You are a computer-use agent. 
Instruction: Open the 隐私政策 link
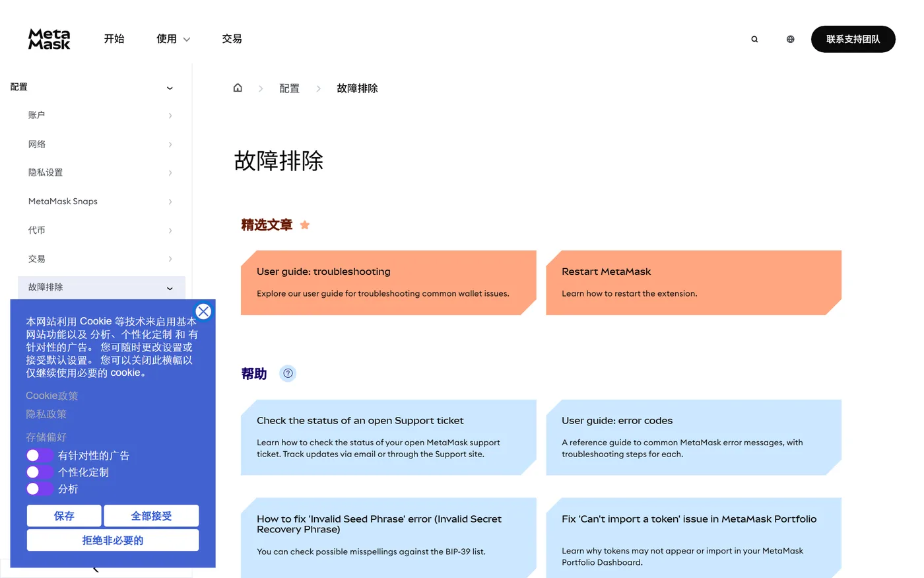click(x=46, y=414)
